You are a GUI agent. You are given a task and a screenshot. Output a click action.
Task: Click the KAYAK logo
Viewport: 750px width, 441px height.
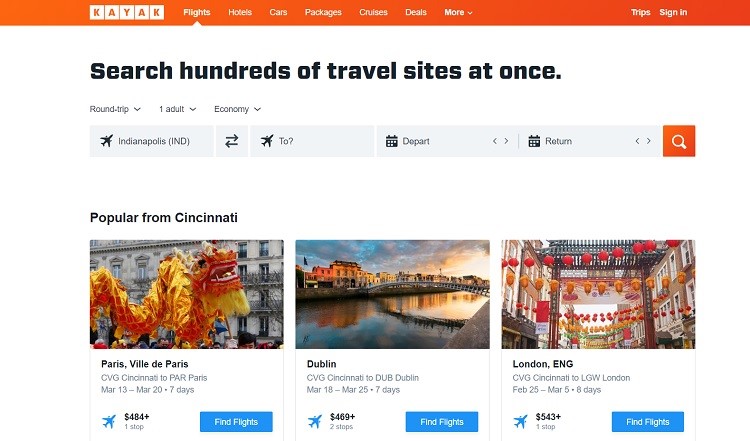coord(127,12)
